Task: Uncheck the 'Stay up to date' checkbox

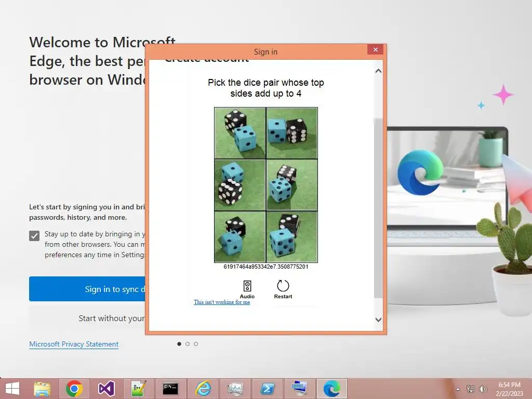Action: click(x=34, y=236)
